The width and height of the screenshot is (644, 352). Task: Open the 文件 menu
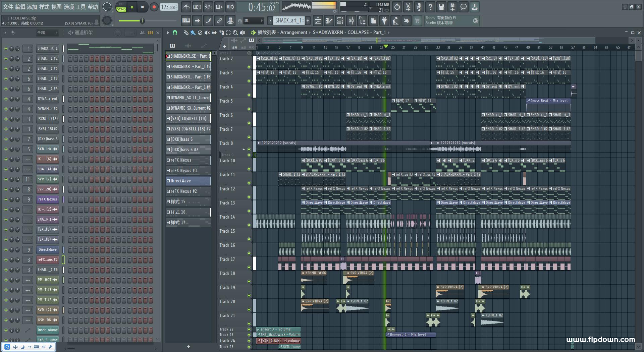pyautogui.click(x=8, y=7)
